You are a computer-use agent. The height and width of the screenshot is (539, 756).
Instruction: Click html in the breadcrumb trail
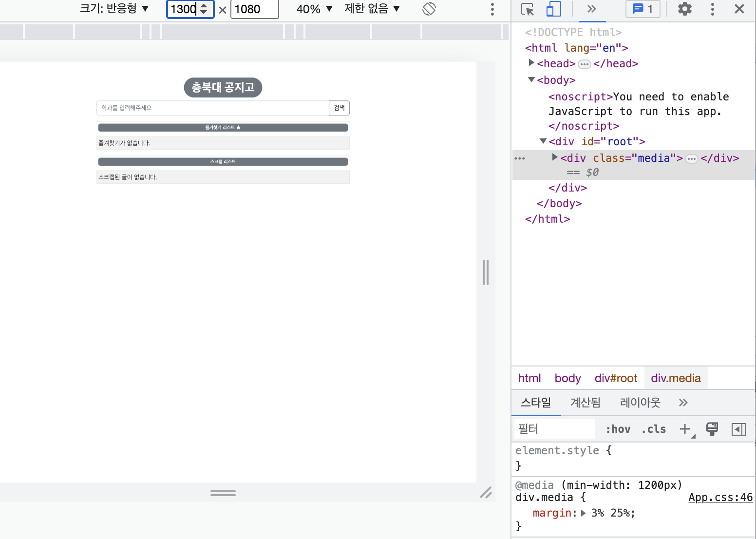529,378
